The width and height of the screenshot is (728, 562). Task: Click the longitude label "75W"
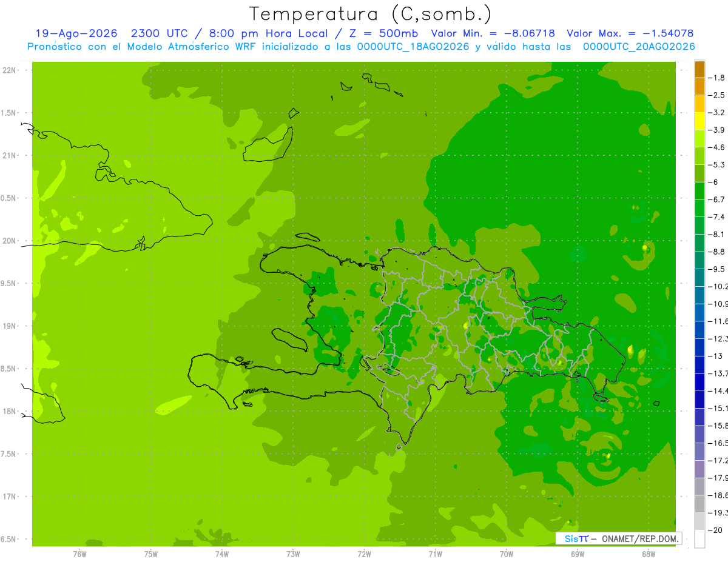tap(151, 554)
